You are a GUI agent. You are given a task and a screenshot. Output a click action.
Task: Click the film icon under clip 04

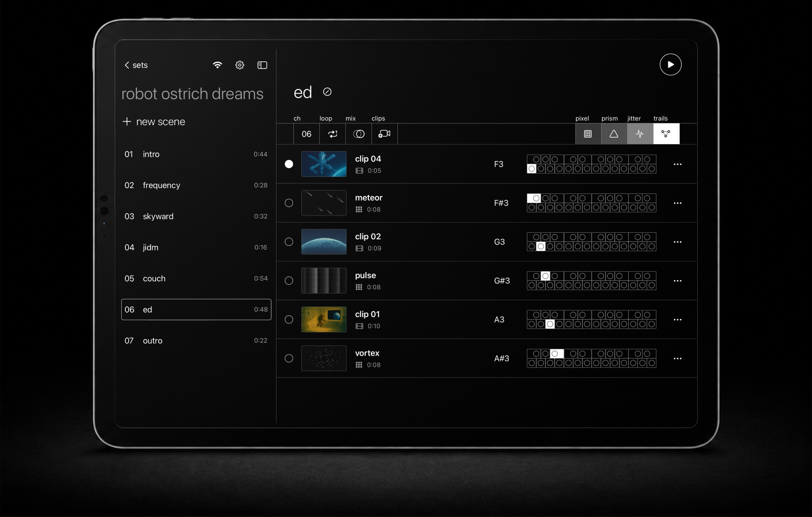[359, 171]
